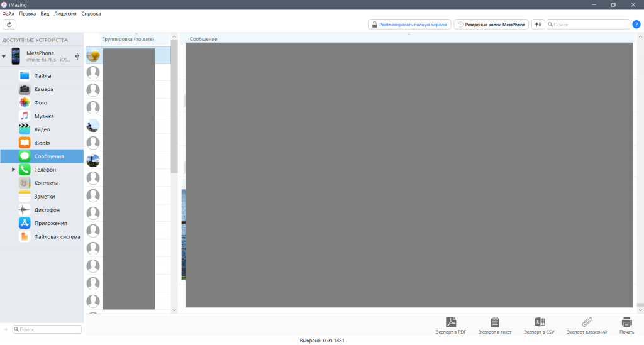Click the conversations list scrollbar thumb
The image size is (644, 345).
174,107
